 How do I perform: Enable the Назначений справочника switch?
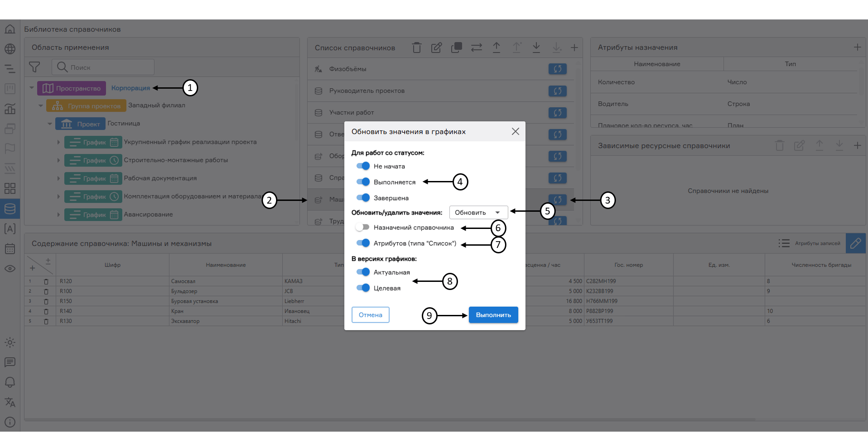(363, 227)
